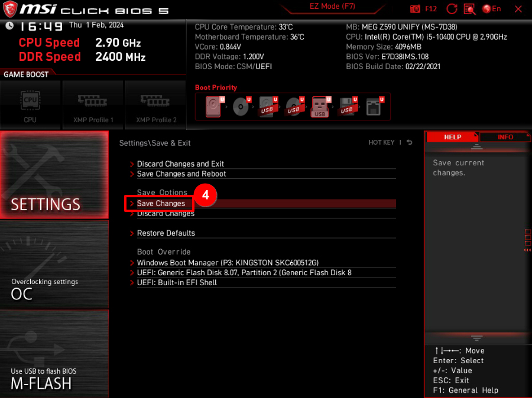532x398 pixels.
Task: Enable XMP Profile 2
Action: 155,105
